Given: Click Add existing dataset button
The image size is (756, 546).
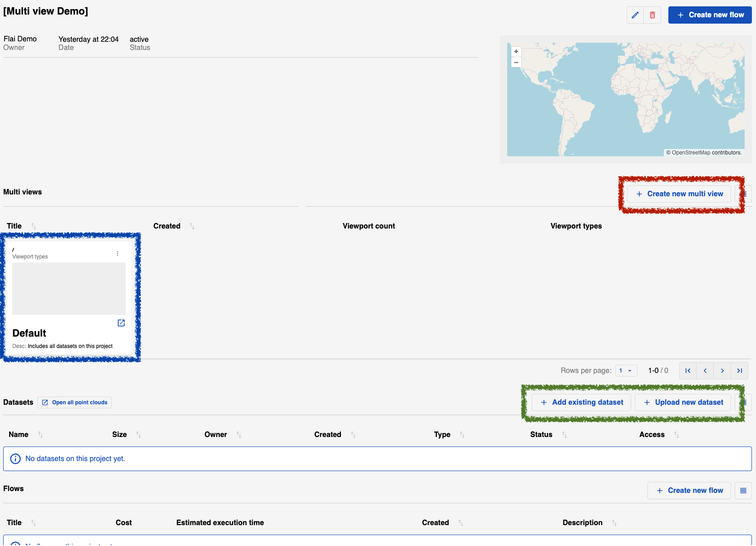Looking at the screenshot, I should tap(581, 402).
